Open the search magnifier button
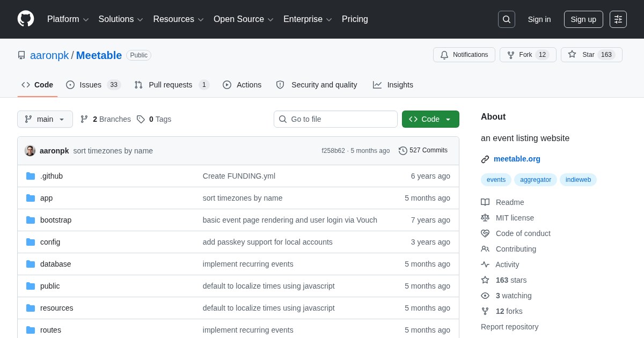Screen dimensions: 644x338 pos(507,19)
